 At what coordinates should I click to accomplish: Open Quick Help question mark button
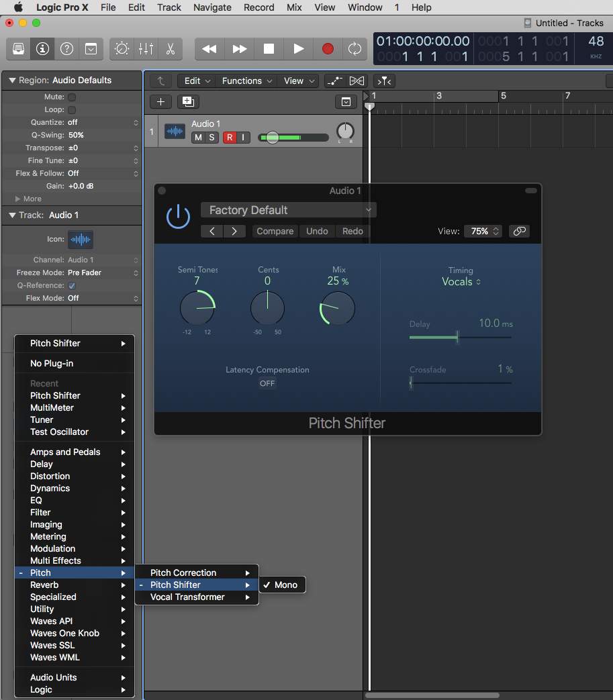pos(66,49)
